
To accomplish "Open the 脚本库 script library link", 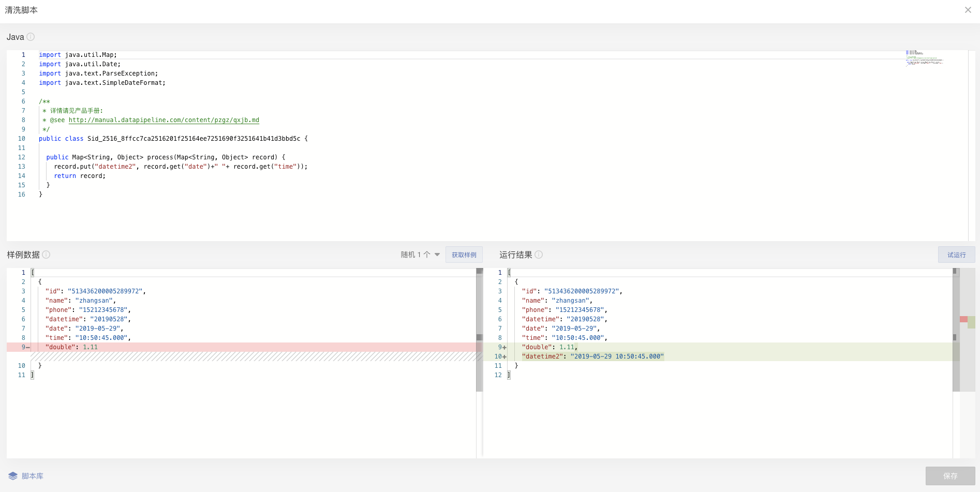I will pyautogui.click(x=33, y=476).
